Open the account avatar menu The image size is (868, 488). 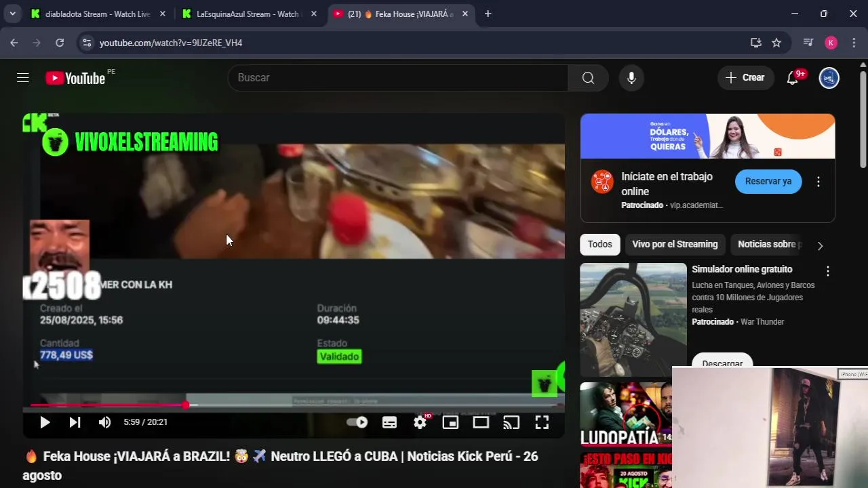[829, 78]
